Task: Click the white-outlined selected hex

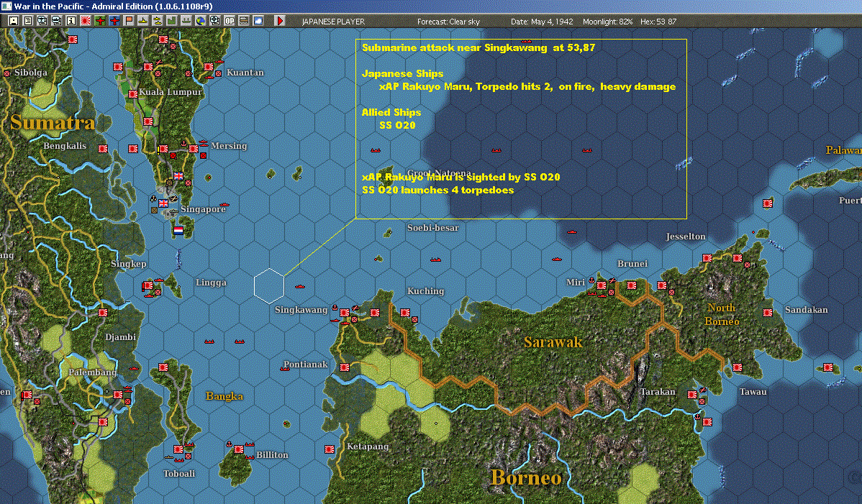Action: pyautogui.click(x=269, y=285)
